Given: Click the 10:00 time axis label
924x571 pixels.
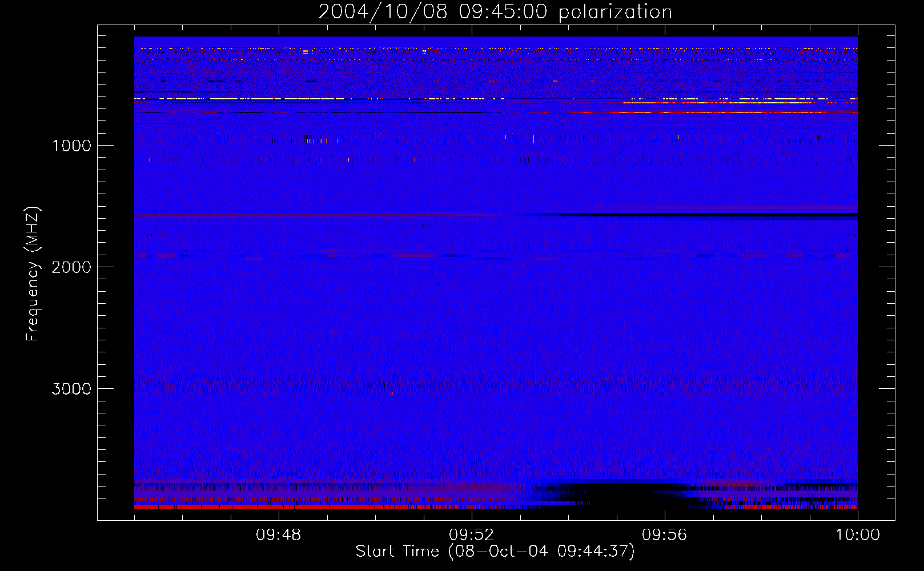Looking at the screenshot, I should [x=858, y=535].
